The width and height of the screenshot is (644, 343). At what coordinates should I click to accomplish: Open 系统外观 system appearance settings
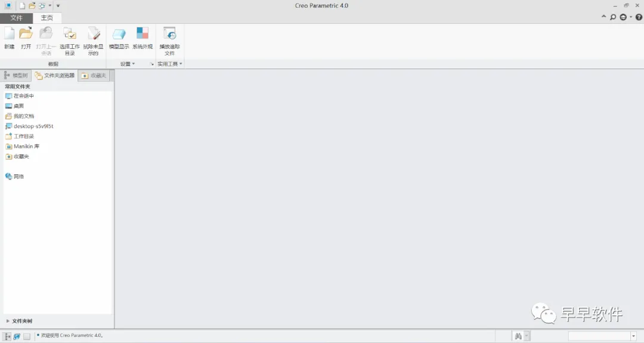(x=143, y=38)
